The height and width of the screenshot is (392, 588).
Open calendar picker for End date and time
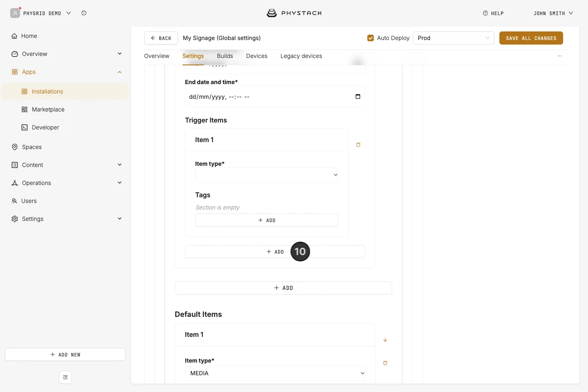(x=358, y=97)
